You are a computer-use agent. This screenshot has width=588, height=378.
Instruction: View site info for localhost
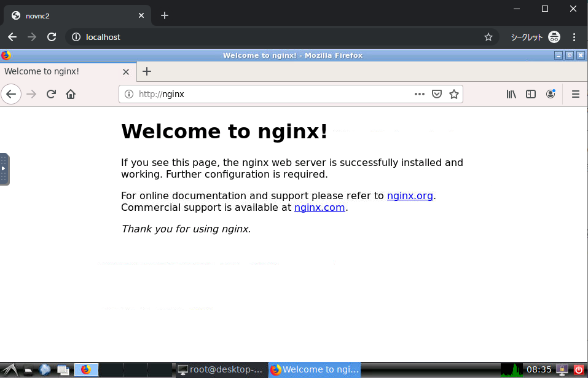pos(76,37)
